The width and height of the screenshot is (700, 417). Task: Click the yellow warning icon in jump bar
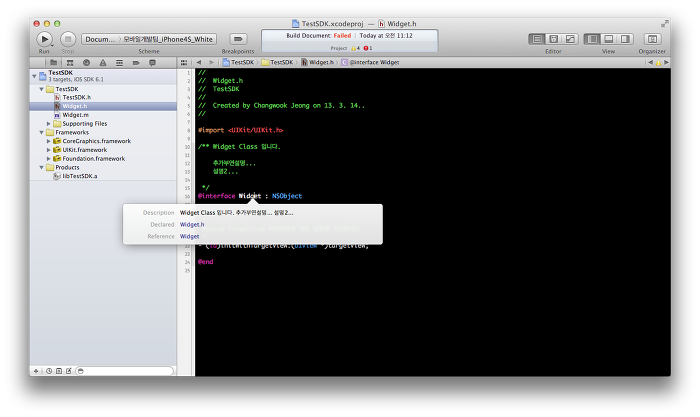pos(658,63)
